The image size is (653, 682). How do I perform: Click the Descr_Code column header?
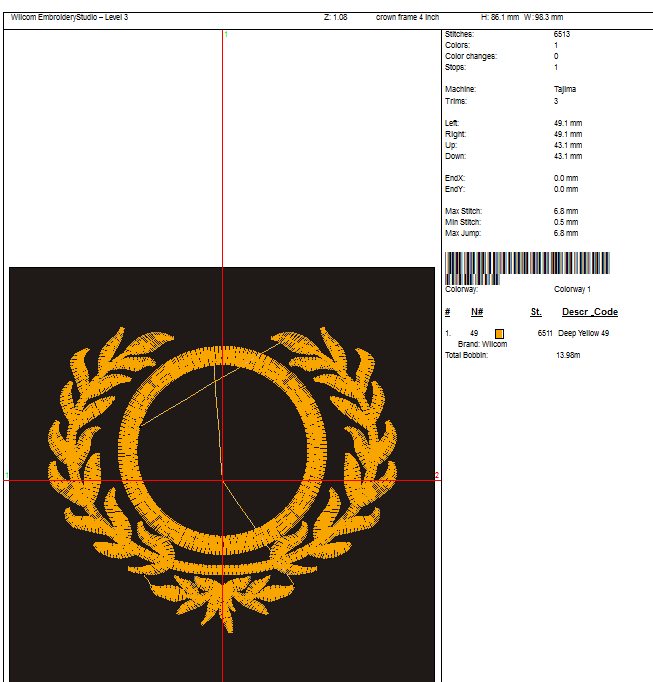pos(589,312)
